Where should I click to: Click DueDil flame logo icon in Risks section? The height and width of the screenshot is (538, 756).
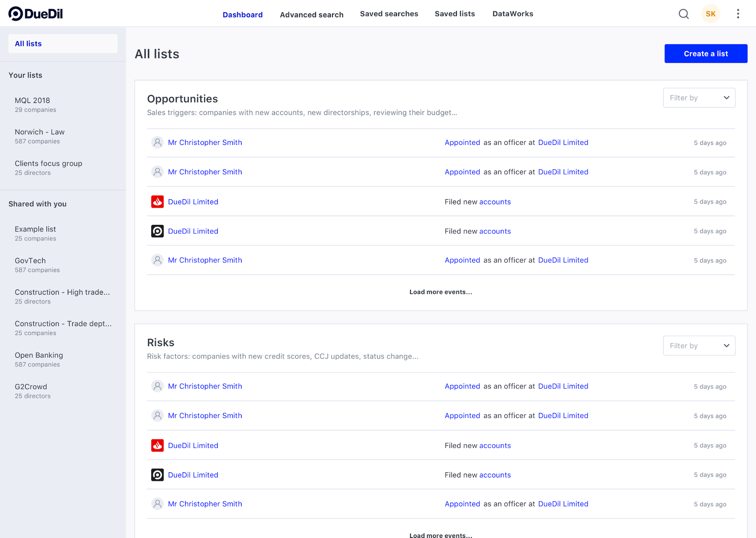coord(157,445)
